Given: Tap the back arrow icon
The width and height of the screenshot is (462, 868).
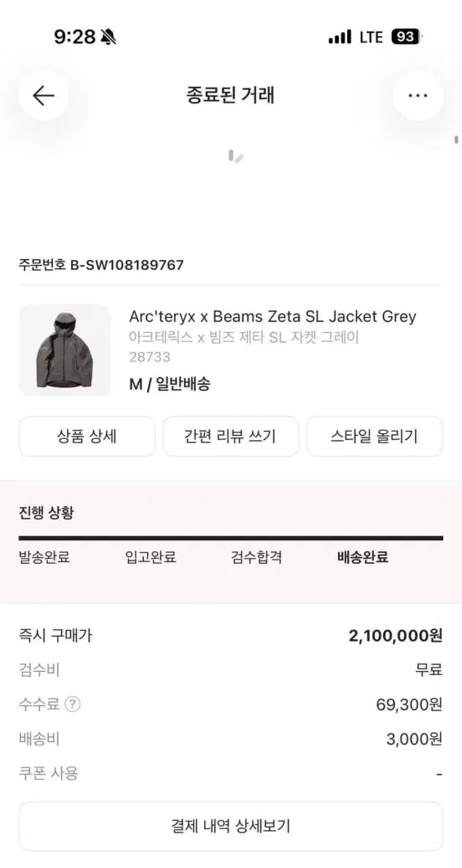Looking at the screenshot, I should [x=43, y=95].
